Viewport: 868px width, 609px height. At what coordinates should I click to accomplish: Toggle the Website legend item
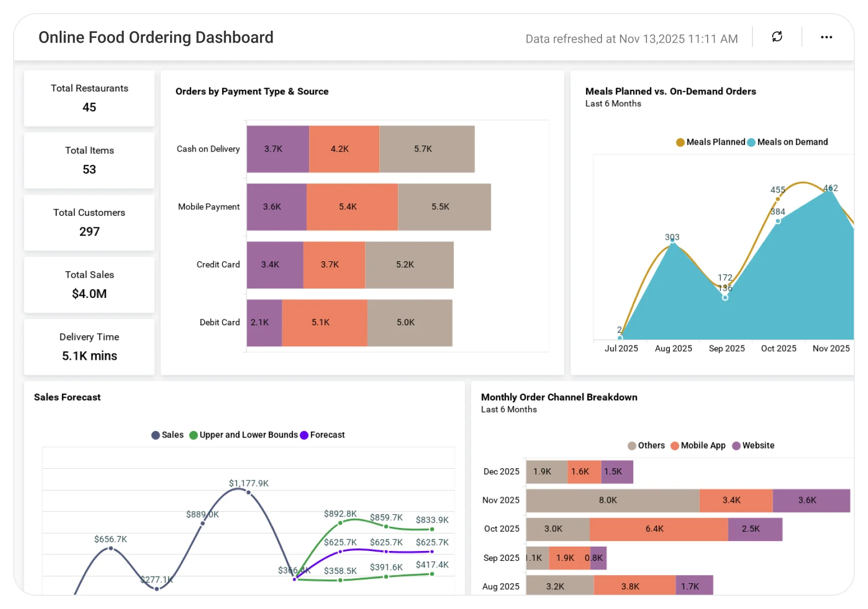[753, 446]
